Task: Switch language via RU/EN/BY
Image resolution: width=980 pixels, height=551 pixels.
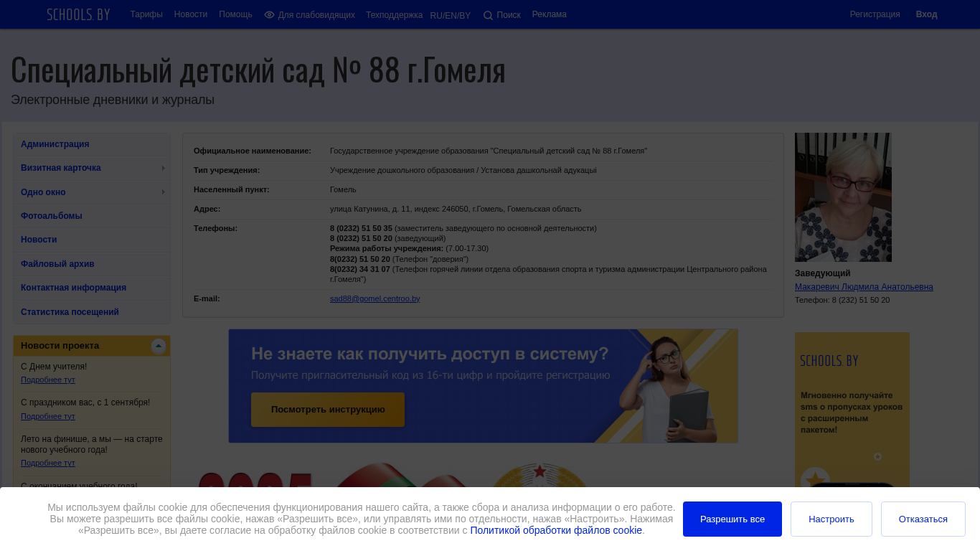Action: [x=451, y=16]
